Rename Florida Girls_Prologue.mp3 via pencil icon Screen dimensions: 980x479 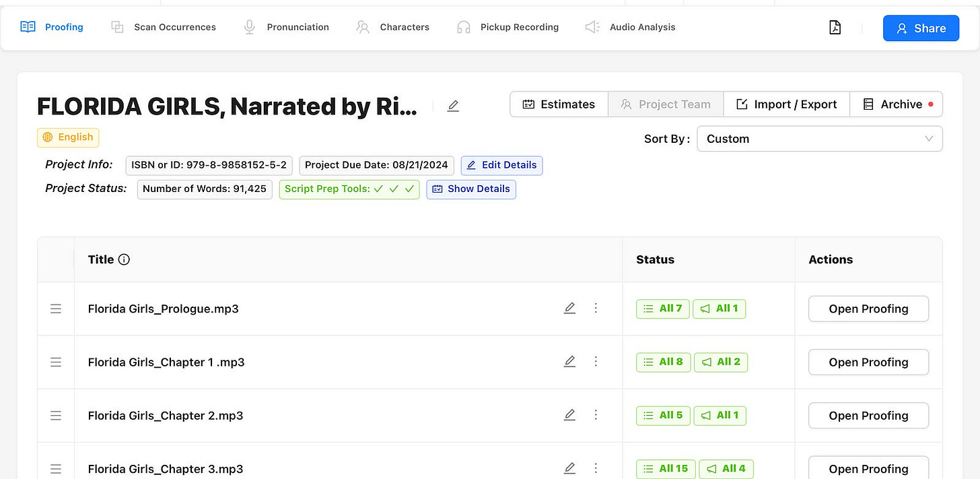[569, 308]
